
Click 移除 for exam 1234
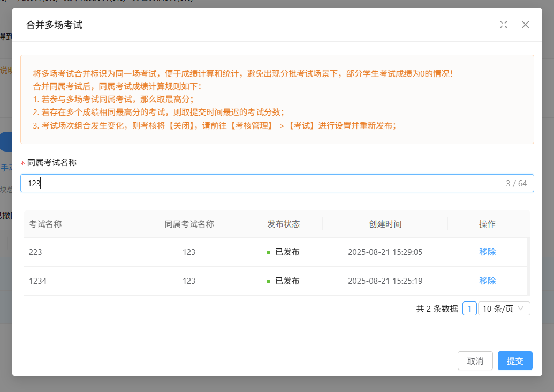pyautogui.click(x=487, y=281)
